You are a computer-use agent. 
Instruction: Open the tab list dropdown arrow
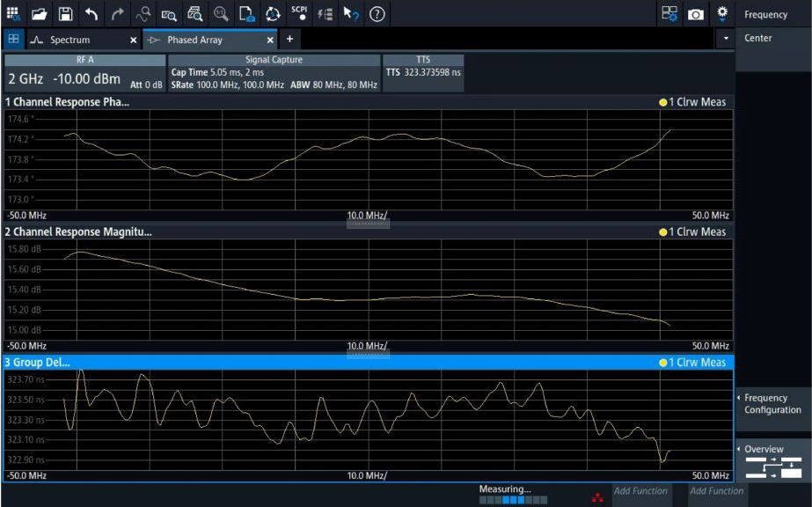click(726, 40)
